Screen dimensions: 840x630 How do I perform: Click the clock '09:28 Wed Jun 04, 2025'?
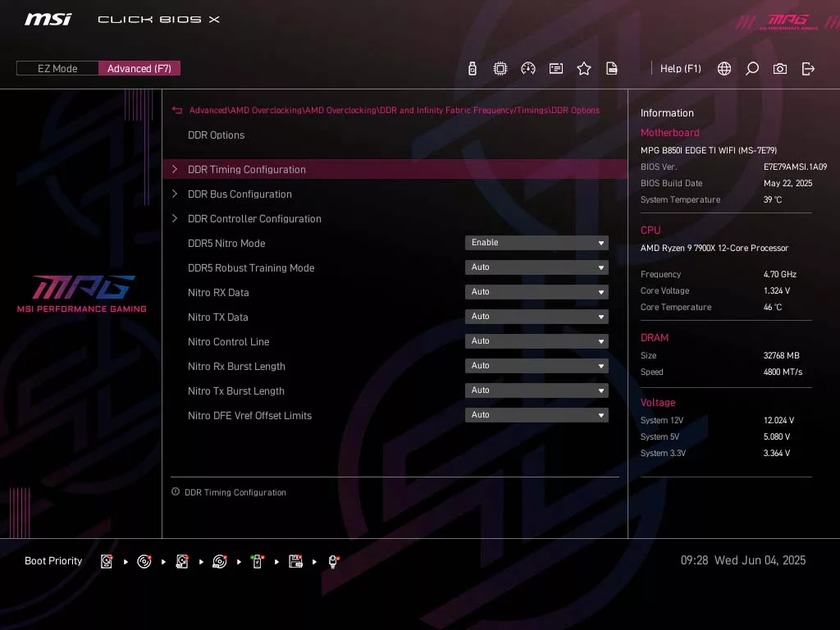click(743, 560)
